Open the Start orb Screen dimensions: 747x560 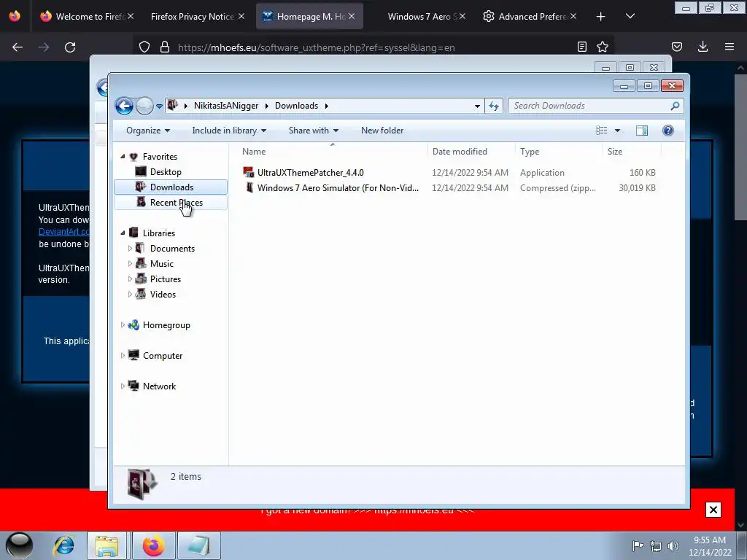tap(19, 545)
